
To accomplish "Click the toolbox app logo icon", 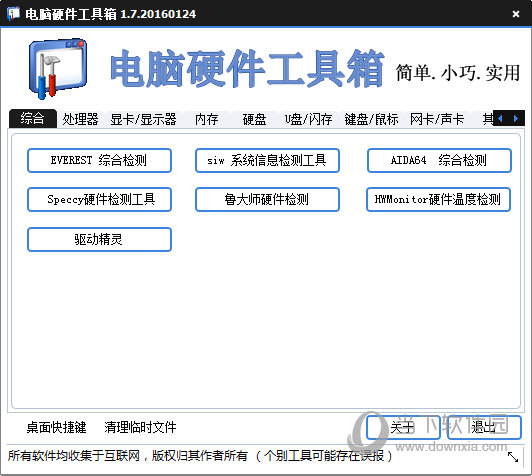I will [x=58, y=69].
